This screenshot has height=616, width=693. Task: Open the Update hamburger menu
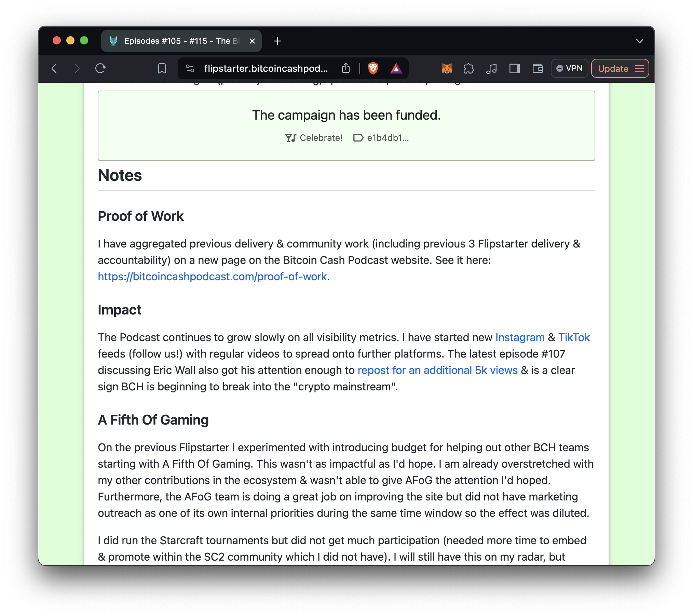(x=640, y=68)
